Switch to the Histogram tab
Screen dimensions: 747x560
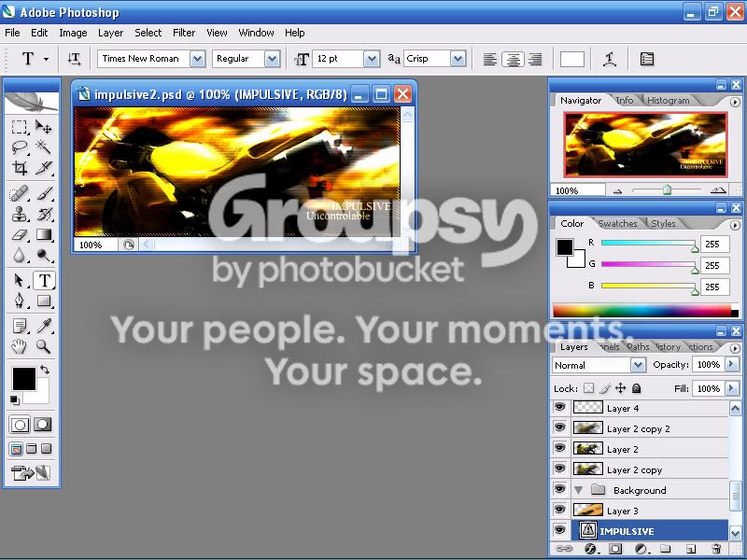(668, 101)
